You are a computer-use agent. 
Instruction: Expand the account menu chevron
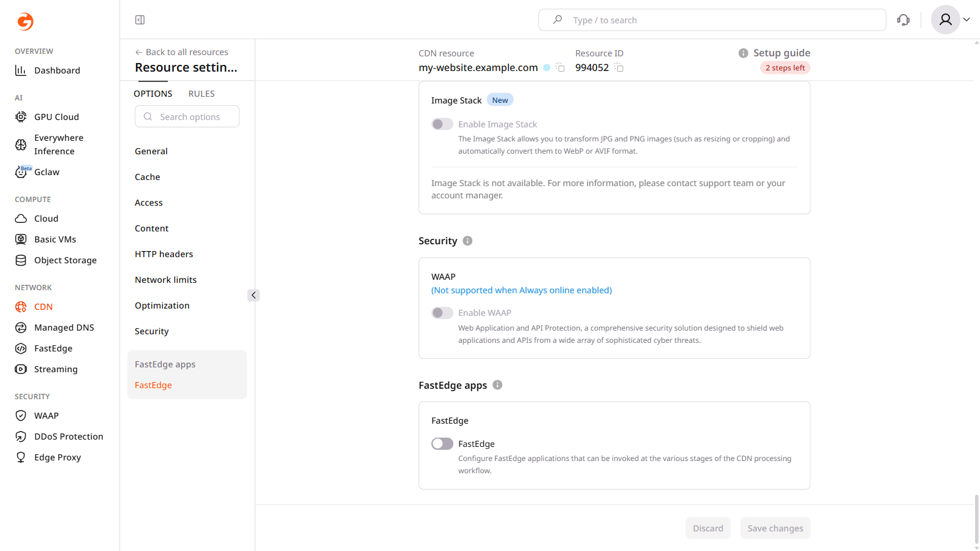(x=967, y=20)
